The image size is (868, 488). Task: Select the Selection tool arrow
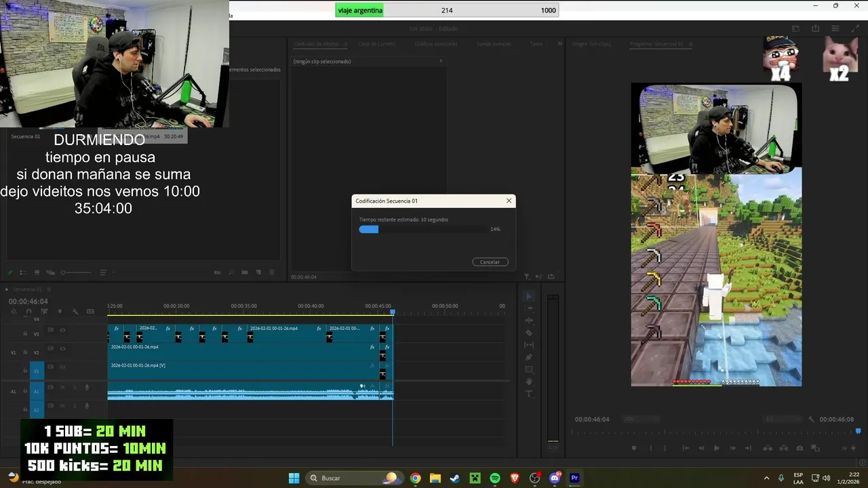click(529, 296)
